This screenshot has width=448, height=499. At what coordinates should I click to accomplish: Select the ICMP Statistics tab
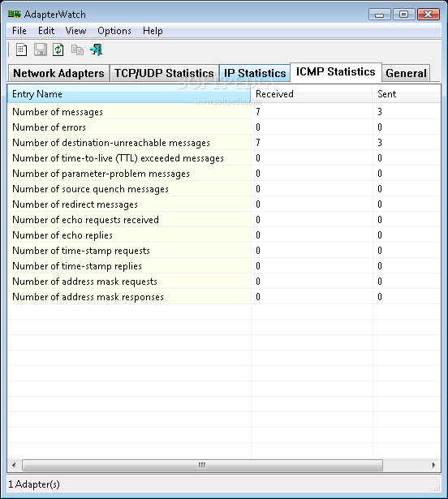pyautogui.click(x=336, y=72)
